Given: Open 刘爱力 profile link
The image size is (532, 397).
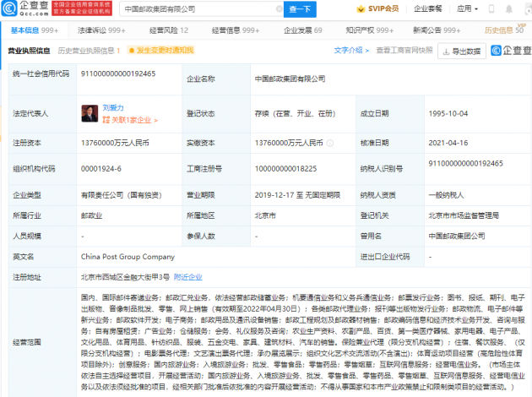Looking at the screenshot, I should point(113,107).
